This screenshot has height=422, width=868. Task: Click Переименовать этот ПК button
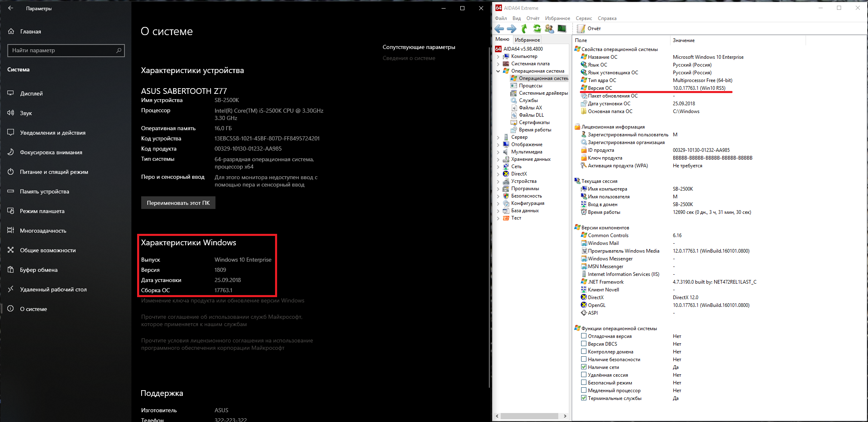(x=178, y=203)
